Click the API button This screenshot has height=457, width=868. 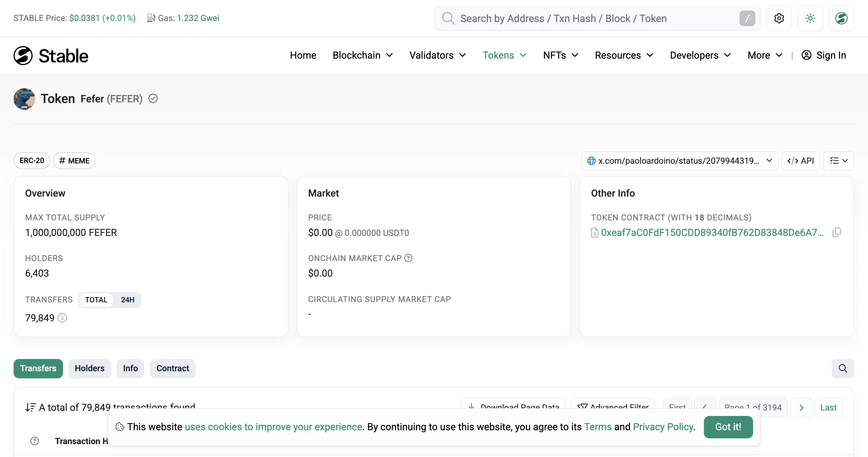pyautogui.click(x=801, y=161)
